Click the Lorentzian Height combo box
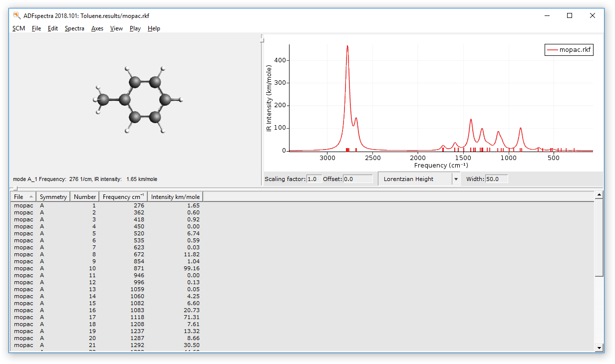615x364 pixels. (415, 179)
